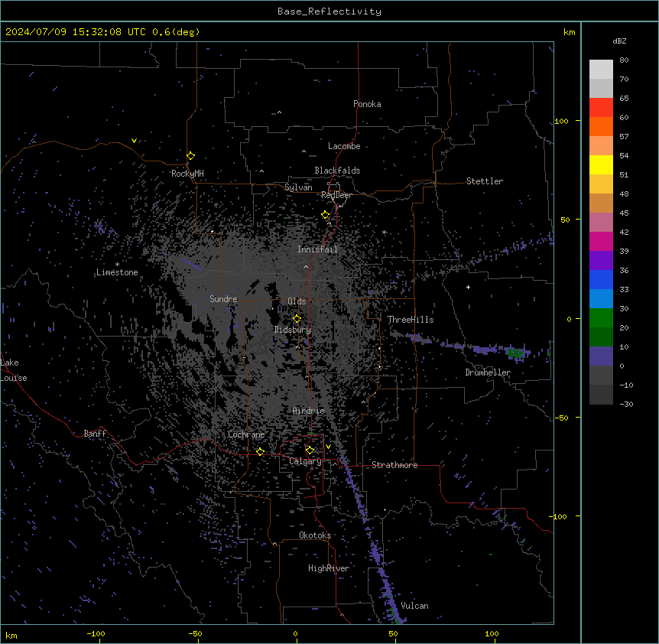
Task: Click the Cochrane city label
Action: (246, 434)
